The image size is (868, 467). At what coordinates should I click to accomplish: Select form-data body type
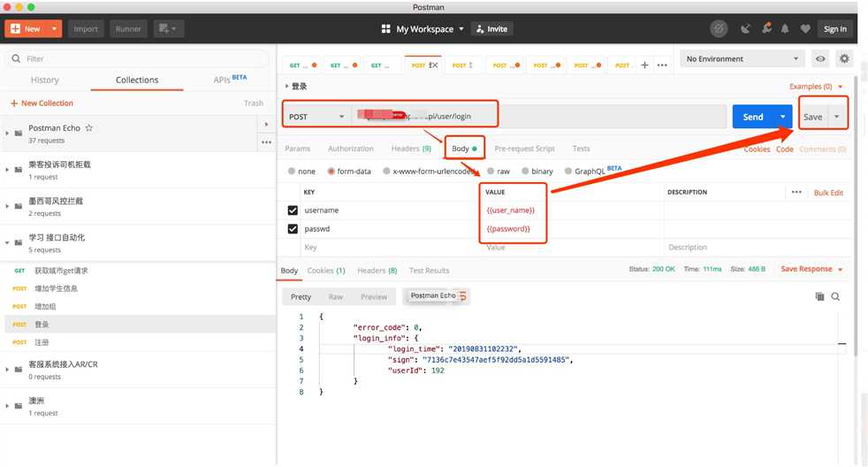coord(331,172)
